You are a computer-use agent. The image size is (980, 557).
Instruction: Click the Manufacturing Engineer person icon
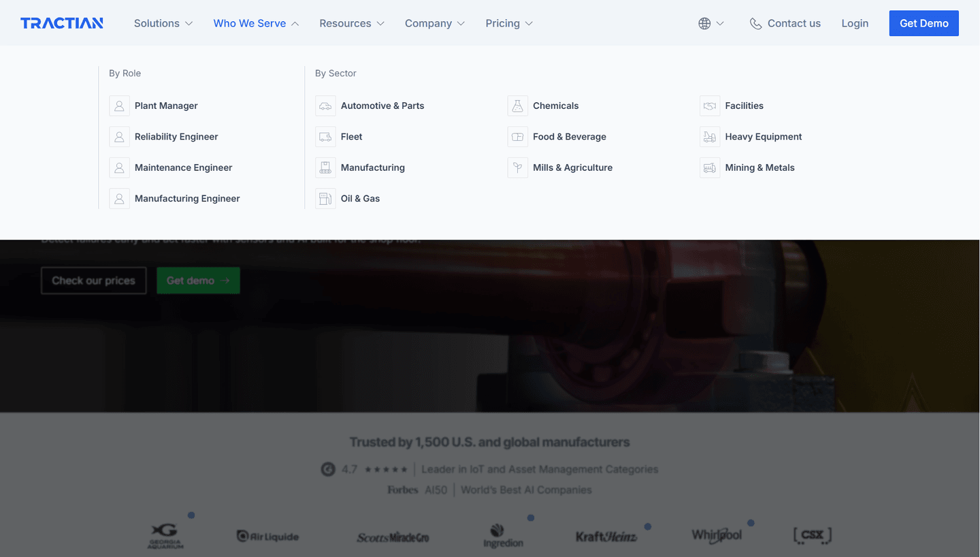(119, 199)
